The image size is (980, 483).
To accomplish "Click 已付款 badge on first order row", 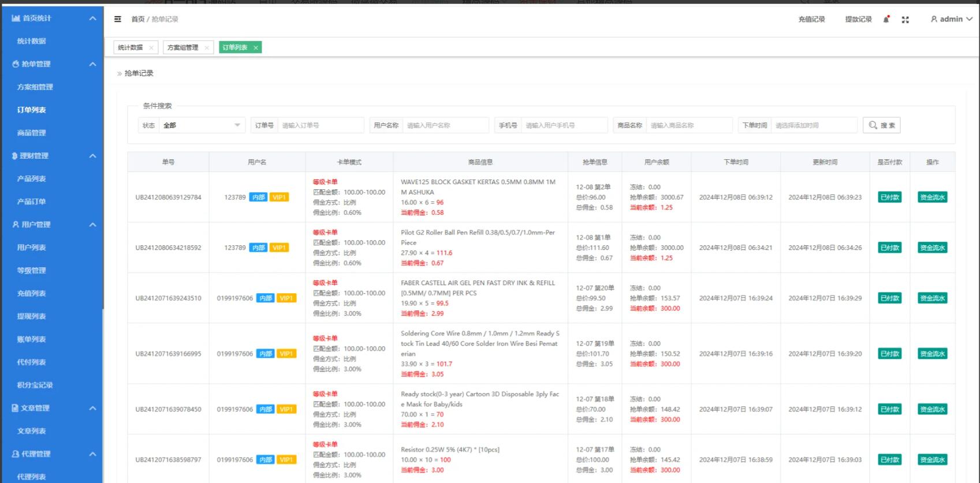I will pyautogui.click(x=889, y=197).
